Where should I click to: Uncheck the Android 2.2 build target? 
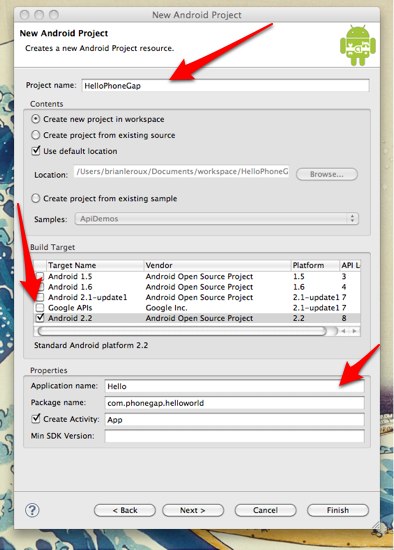pyautogui.click(x=40, y=318)
